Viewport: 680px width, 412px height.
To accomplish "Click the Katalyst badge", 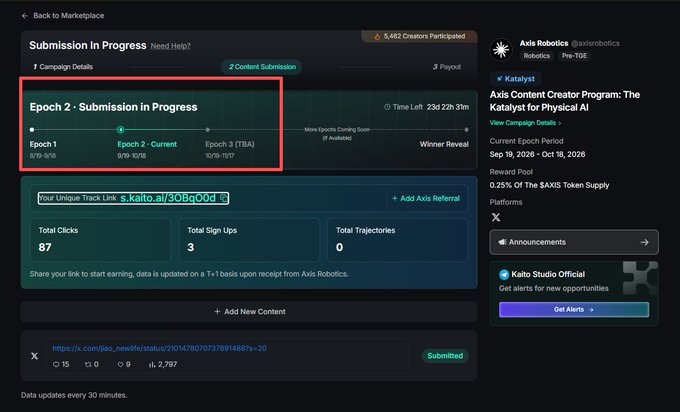I will click(x=516, y=79).
